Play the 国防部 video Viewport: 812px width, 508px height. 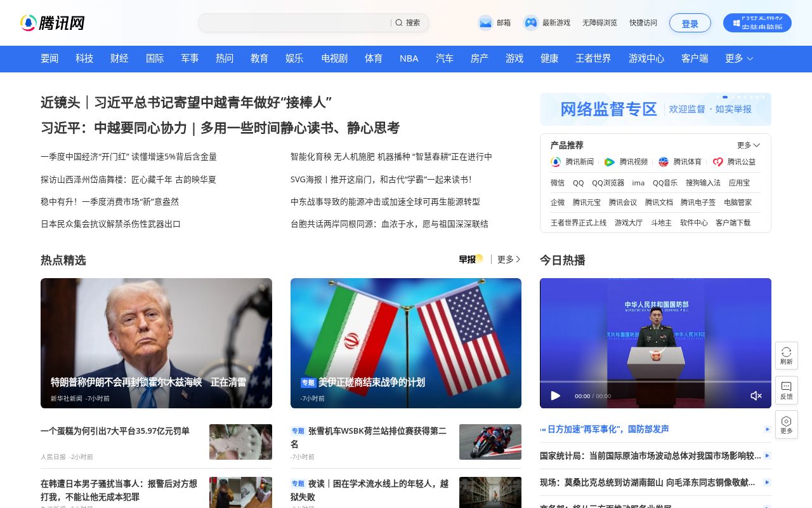(556, 396)
